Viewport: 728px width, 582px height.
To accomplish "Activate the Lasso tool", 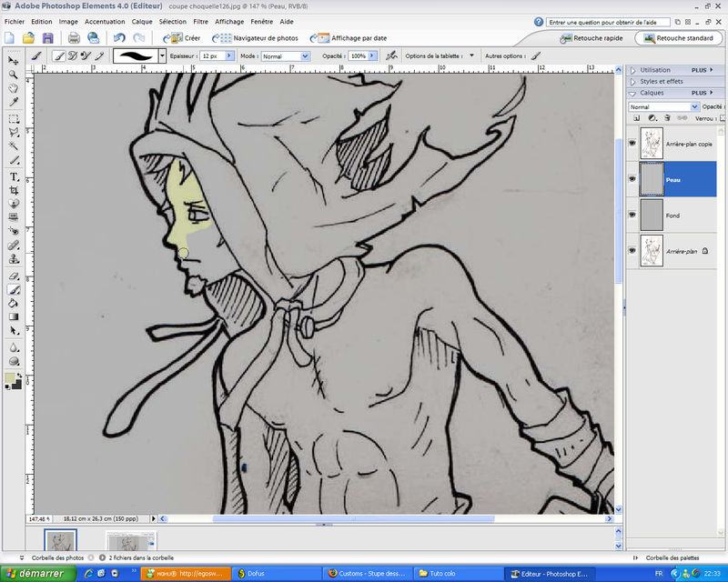I will [x=14, y=132].
